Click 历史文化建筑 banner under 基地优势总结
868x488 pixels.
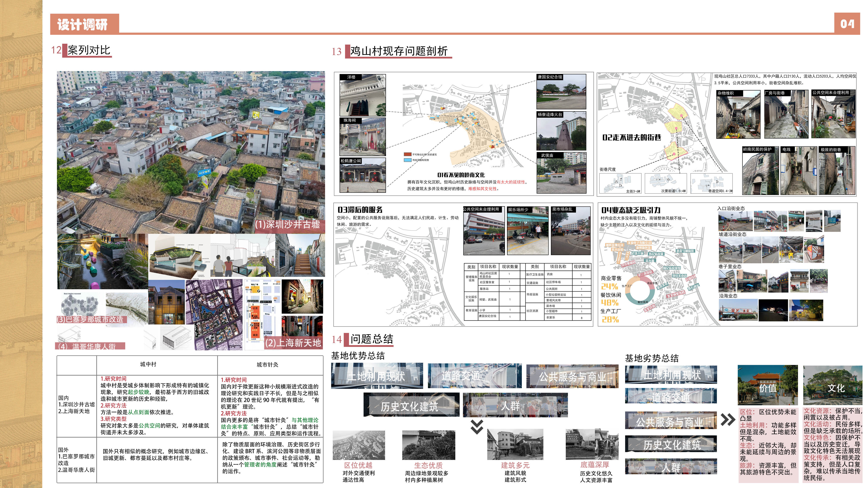(411, 405)
